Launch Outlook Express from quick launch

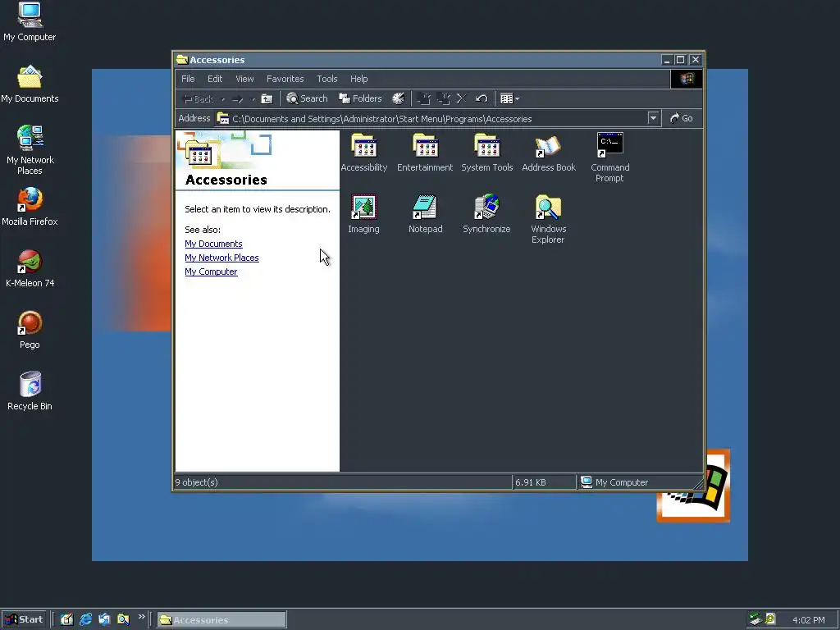point(104,619)
